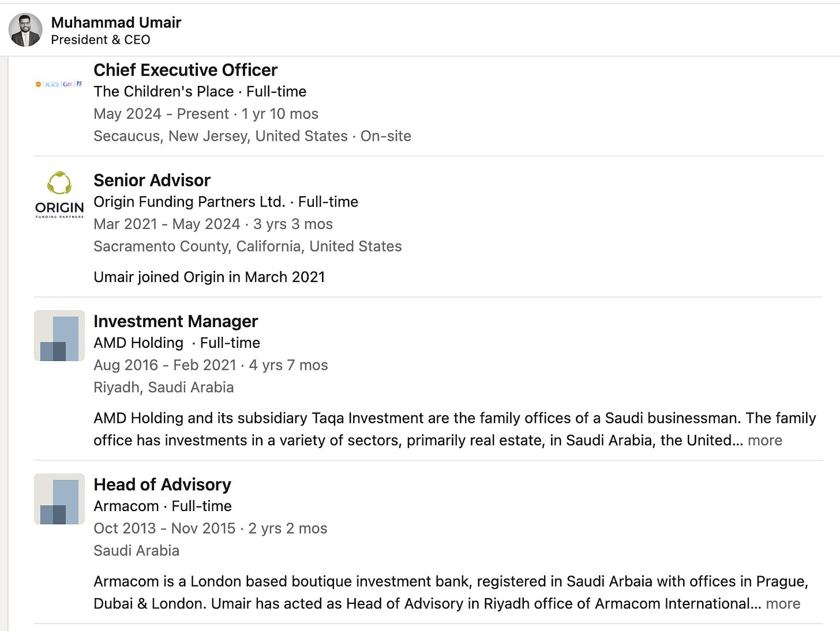This screenshot has height=631, width=840.
Task: Click the President & CEO headline
Action: point(100,40)
